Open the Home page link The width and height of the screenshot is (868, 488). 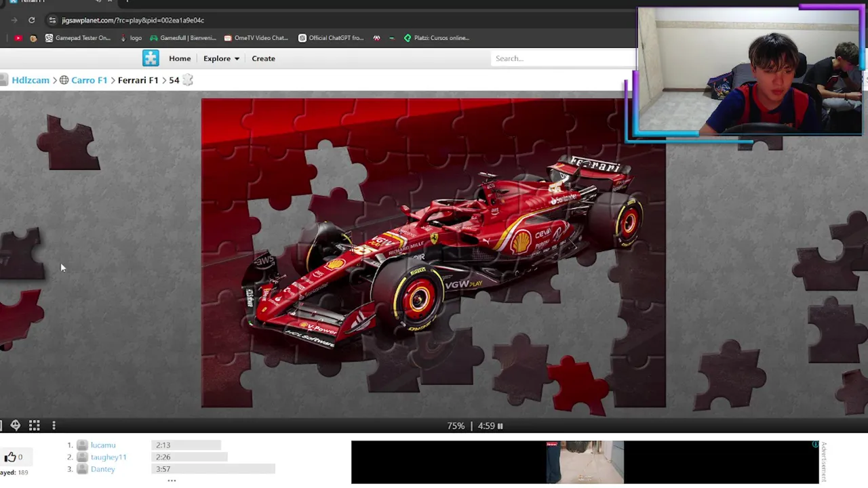coord(180,58)
